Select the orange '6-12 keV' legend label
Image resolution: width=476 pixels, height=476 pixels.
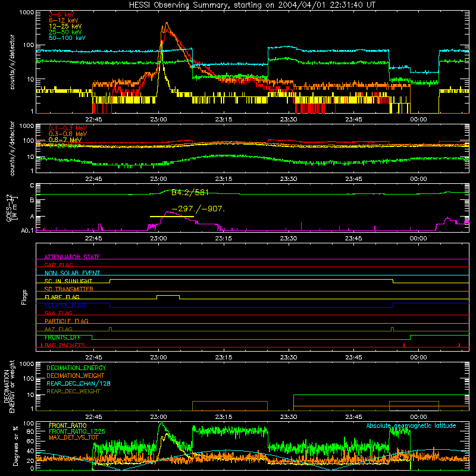pos(64,20)
